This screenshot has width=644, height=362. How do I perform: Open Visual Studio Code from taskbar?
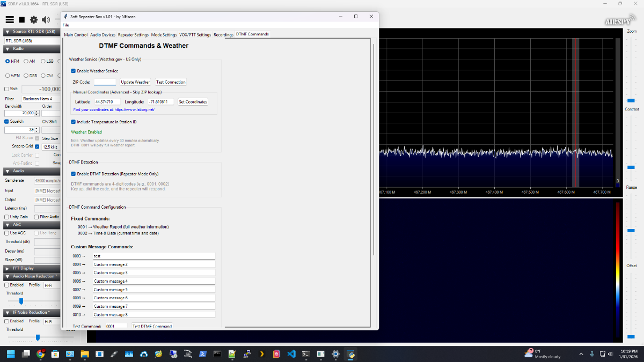(291, 354)
